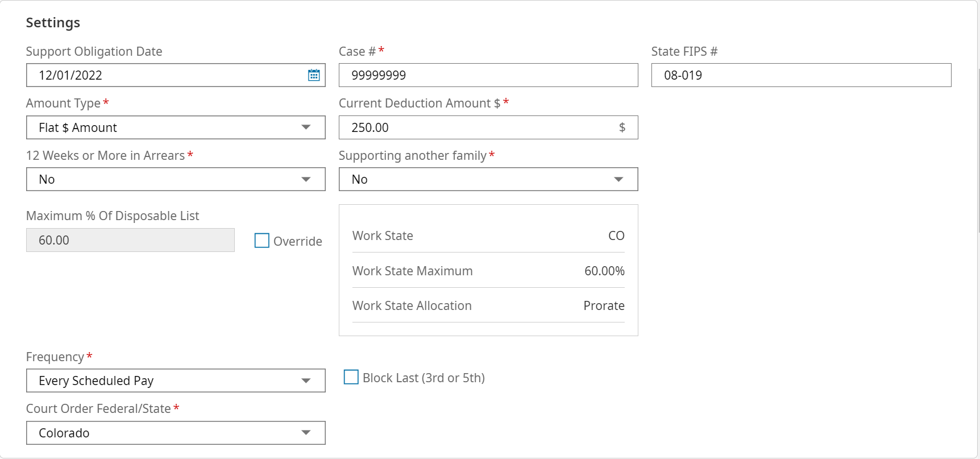The height and width of the screenshot is (459, 980).
Task: Click the Work State Allocation row
Action: tap(488, 305)
